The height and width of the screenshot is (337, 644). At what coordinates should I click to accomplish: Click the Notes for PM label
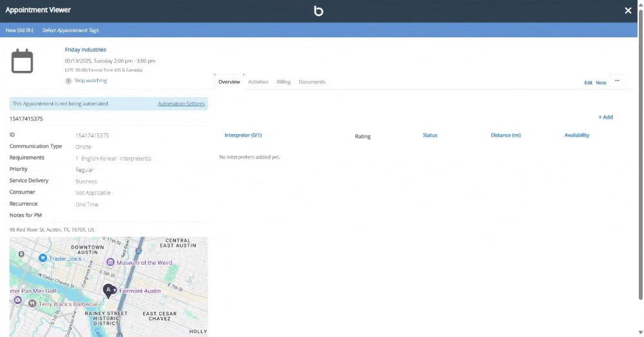click(x=26, y=215)
